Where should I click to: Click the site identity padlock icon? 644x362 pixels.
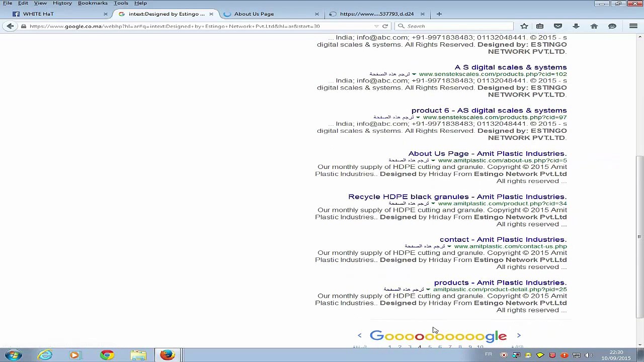click(x=23, y=26)
